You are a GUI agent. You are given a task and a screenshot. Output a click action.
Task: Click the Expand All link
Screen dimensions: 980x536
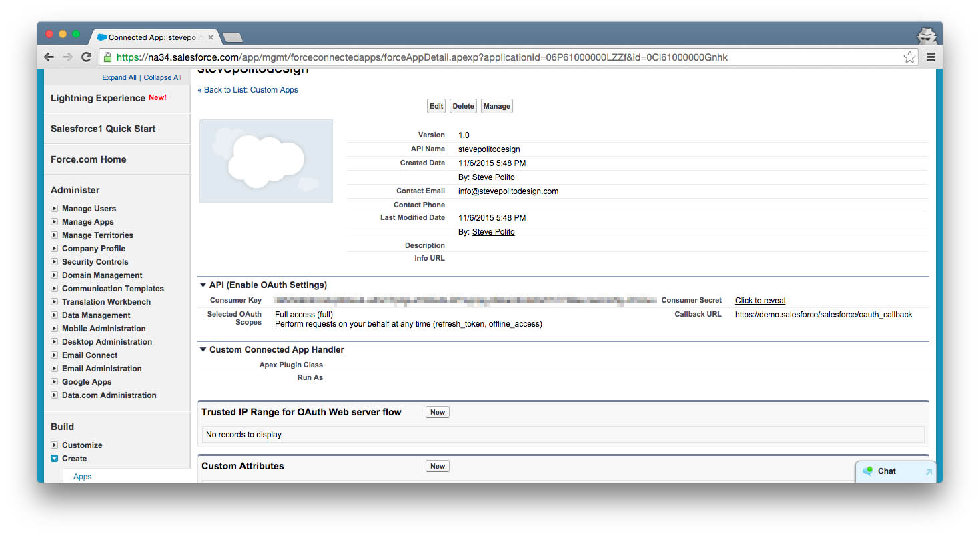(x=119, y=77)
